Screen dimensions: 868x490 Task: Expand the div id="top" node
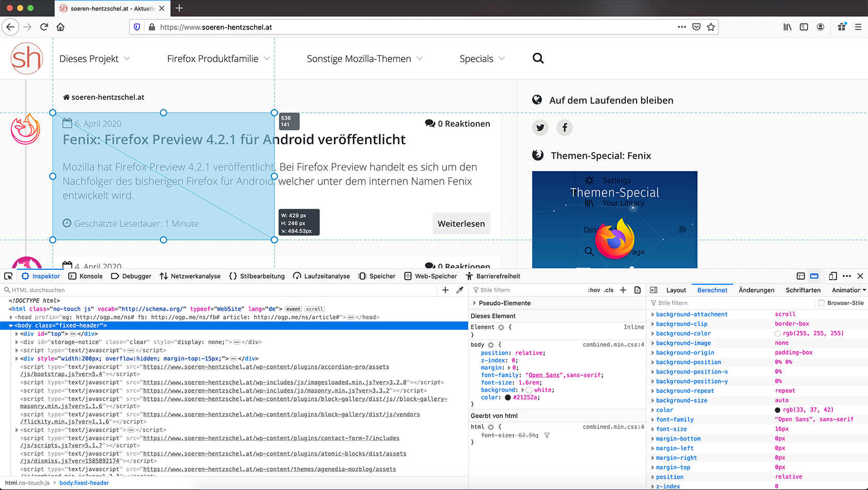pyautogui.click(x=17, y=334)
